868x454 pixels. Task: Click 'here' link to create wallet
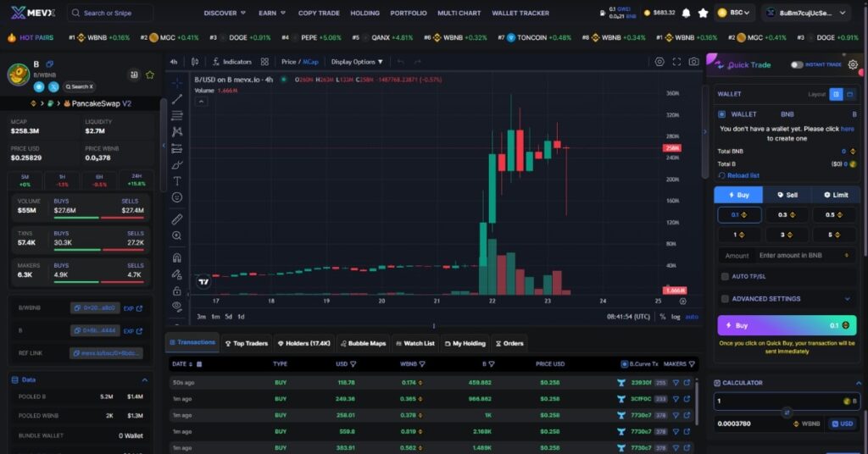point(847,129)
